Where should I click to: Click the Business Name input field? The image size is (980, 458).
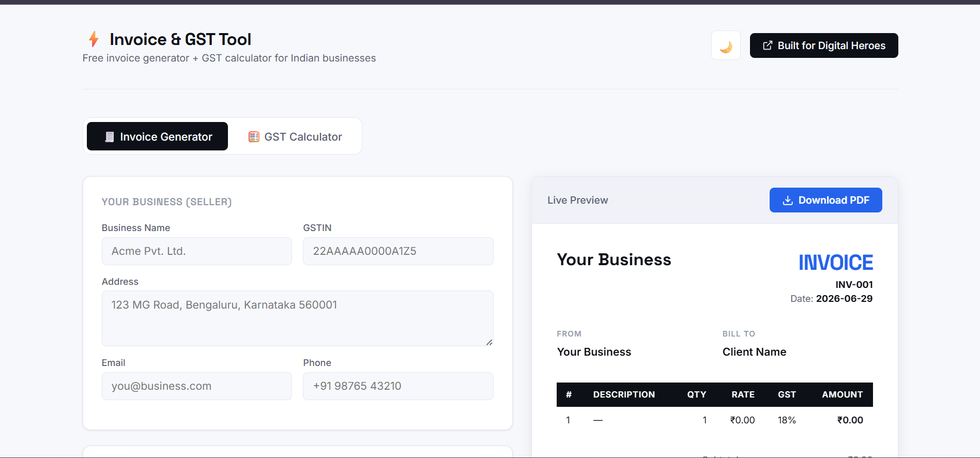[x=197, y=251]
